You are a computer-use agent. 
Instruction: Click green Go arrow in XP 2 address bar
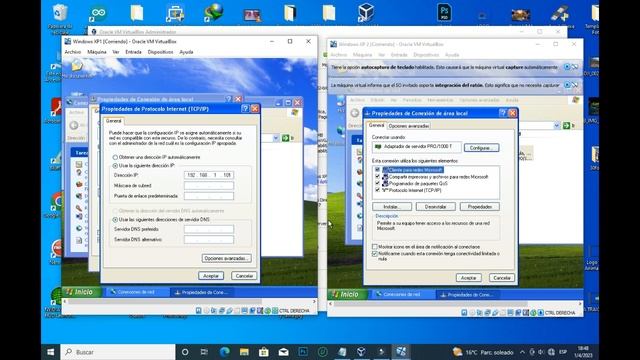pyautogui.click(x=566, y=126)
